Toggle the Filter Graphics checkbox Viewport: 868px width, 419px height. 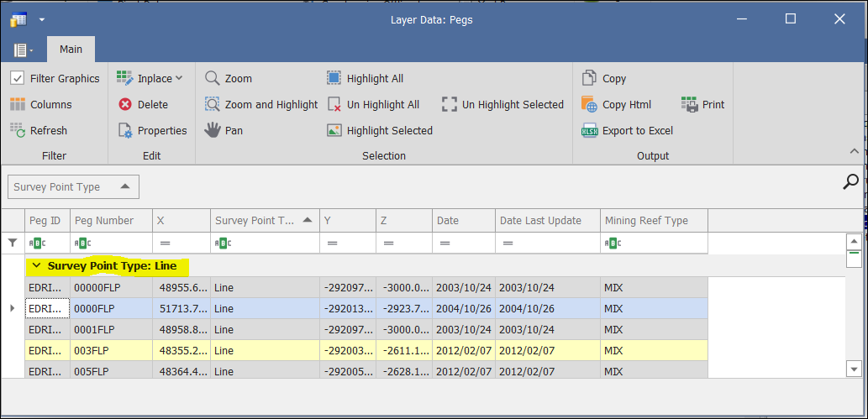[18, 79]
